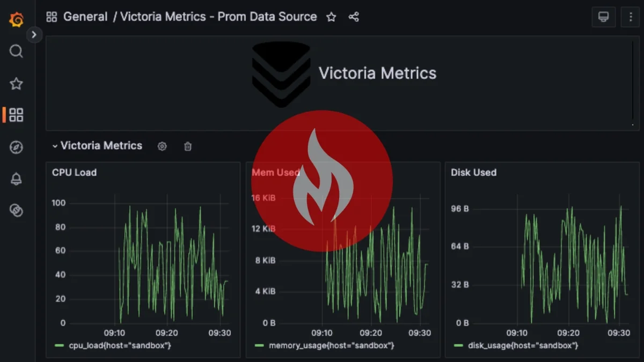Click the 09:20 time label under CPU Load
This screenshot has height=362, width=644.
(x=167, y=333)
